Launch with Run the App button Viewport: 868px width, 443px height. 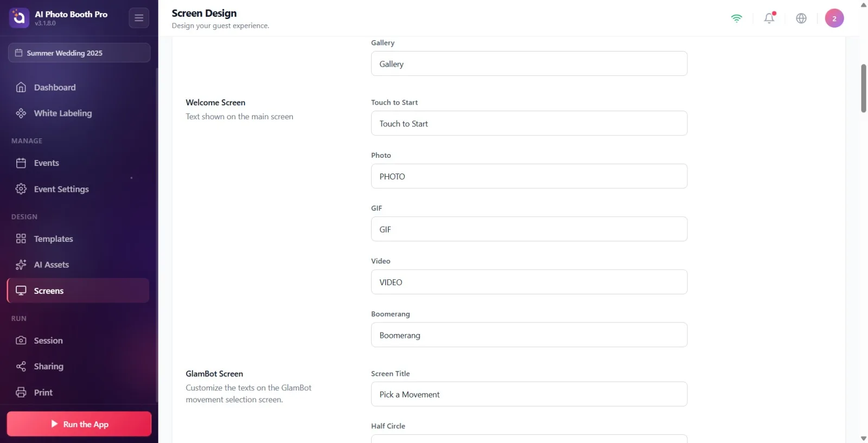tap(79, 424)
